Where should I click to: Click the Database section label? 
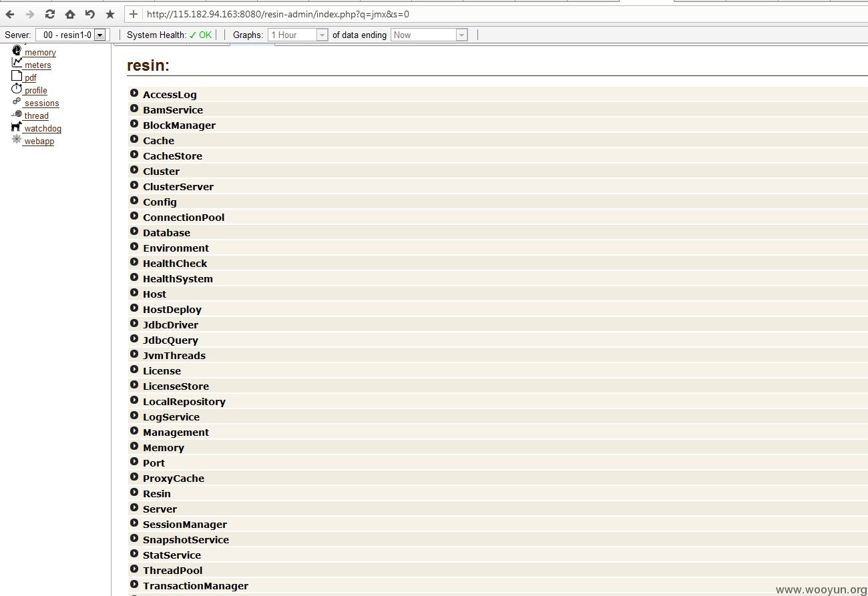coord(166,233)
